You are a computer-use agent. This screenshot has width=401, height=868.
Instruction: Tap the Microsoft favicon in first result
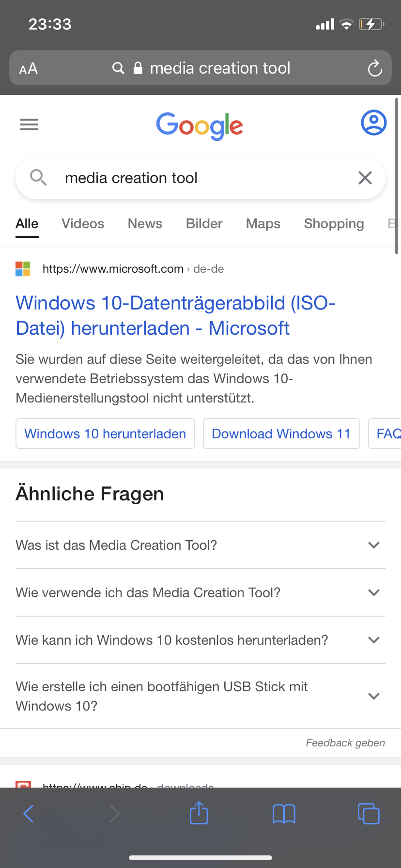(23, 269)
